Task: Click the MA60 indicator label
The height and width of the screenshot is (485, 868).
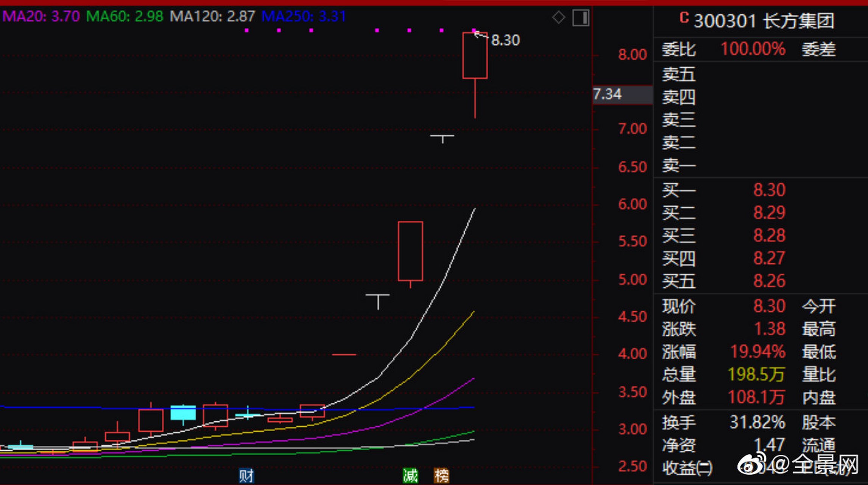Action: click(x=125, y=16)
